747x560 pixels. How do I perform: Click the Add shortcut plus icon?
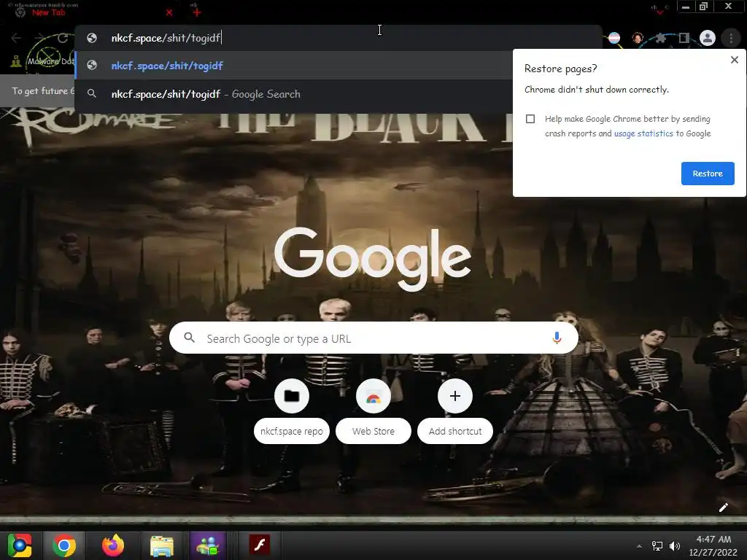[x=455, y=396]
